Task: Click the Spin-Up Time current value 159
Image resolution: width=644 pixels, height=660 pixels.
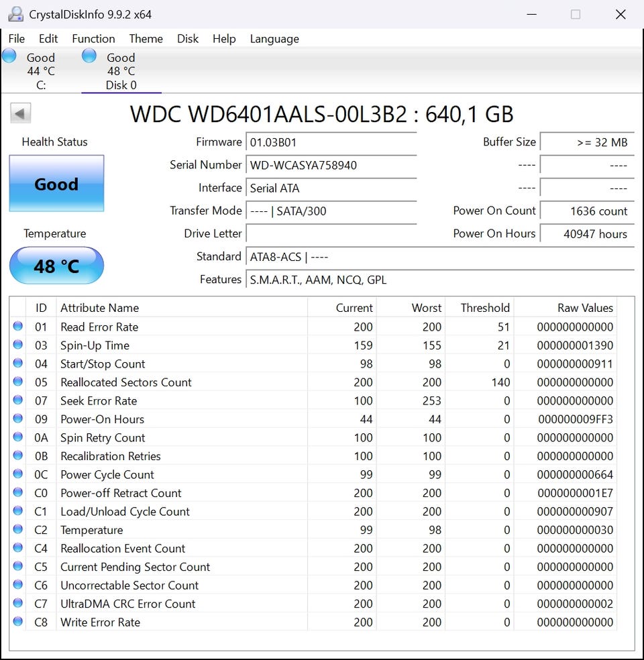Action: point(363,345)
